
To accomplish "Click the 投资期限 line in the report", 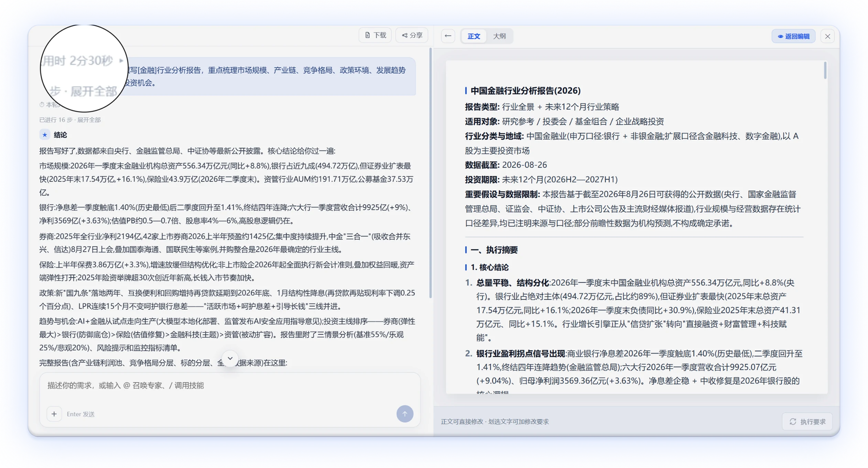I will point(541,180).
